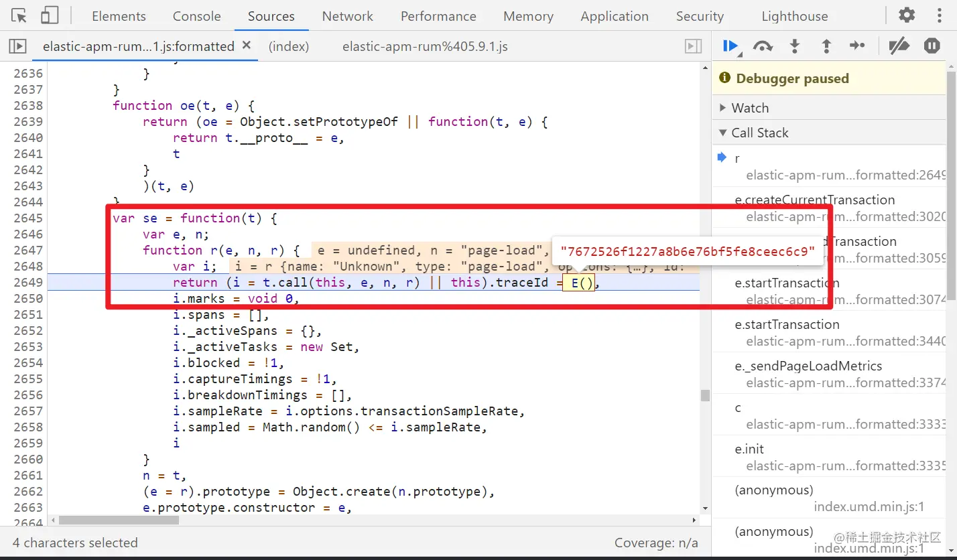Set breakpoint on line 2649
Screen dimensions: 957x560
point(27,282)
